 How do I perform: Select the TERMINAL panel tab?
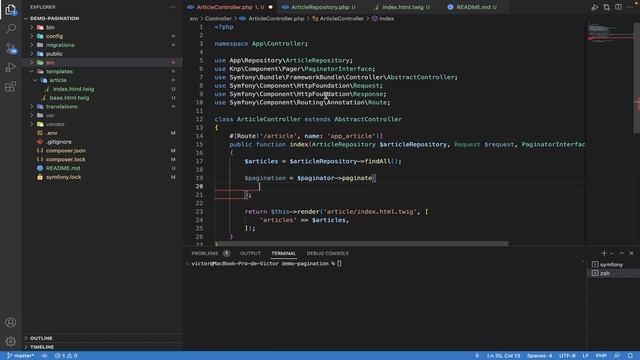coord(283,253)
